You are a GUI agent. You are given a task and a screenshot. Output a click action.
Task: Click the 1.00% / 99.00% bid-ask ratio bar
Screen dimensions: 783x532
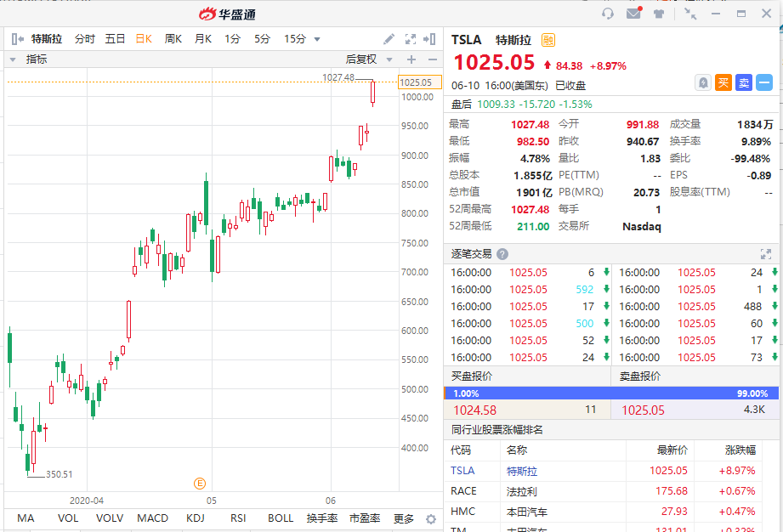(611, 393)
